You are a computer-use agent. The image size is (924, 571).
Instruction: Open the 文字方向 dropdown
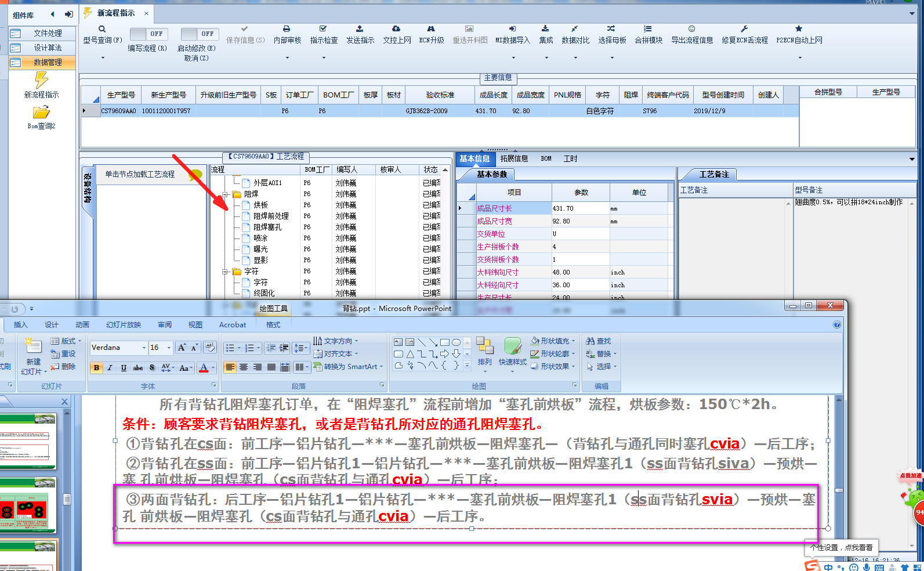click(x=356, y=341)
